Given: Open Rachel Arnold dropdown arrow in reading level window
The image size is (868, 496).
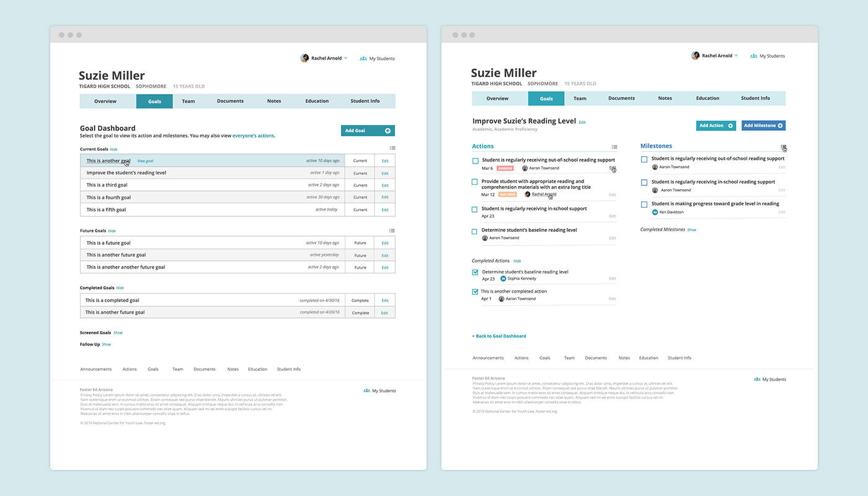Looking at the screenshot, I should coord(737,56).
